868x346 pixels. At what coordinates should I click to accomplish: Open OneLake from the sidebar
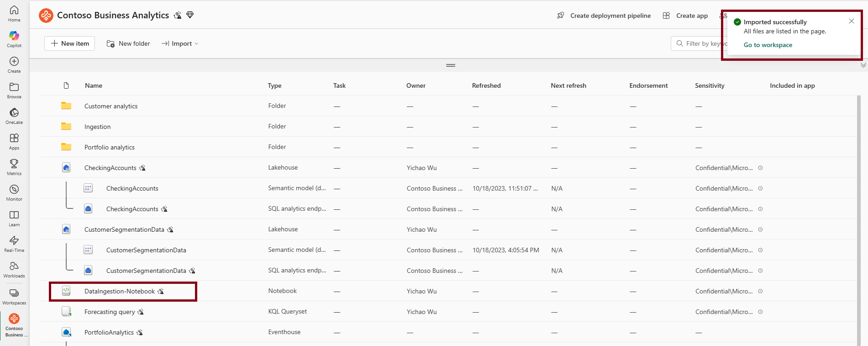[14, 116]
